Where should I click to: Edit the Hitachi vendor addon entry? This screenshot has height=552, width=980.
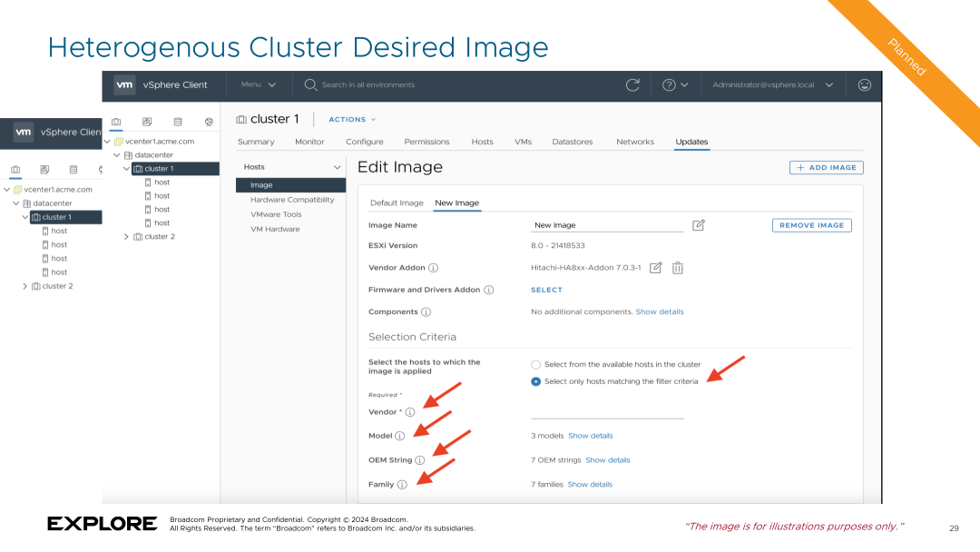[x=656, y=268]
